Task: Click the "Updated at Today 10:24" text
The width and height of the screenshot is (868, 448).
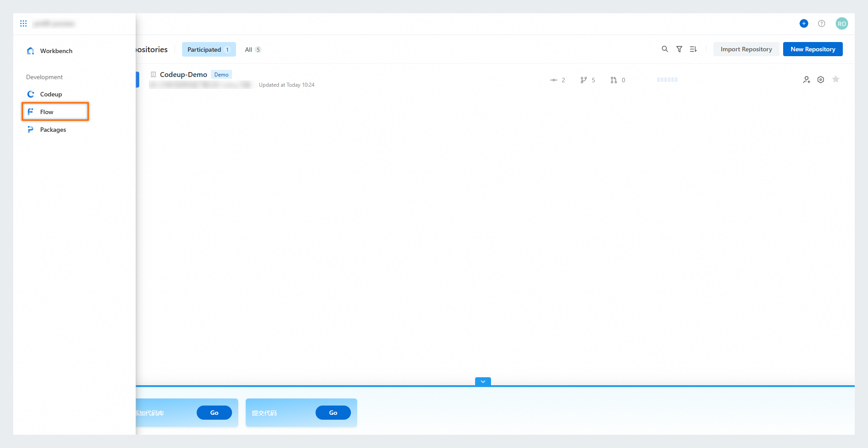Action: point(287,85)
